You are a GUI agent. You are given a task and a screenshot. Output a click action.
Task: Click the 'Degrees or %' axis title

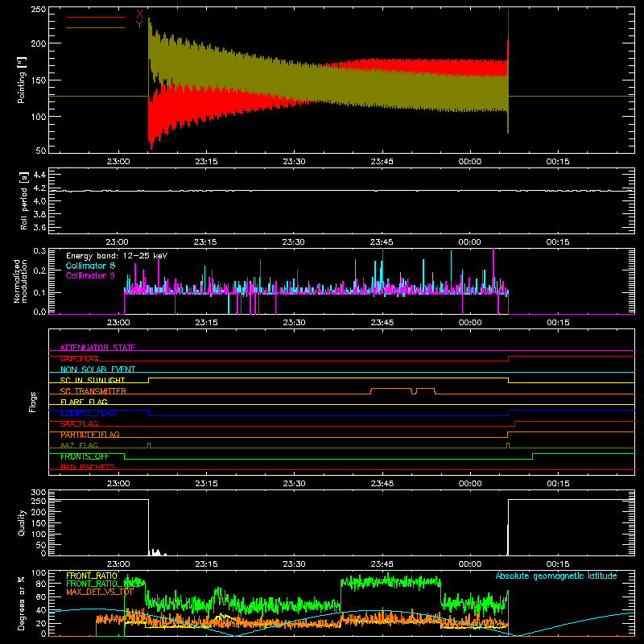[x=22, y=603]
